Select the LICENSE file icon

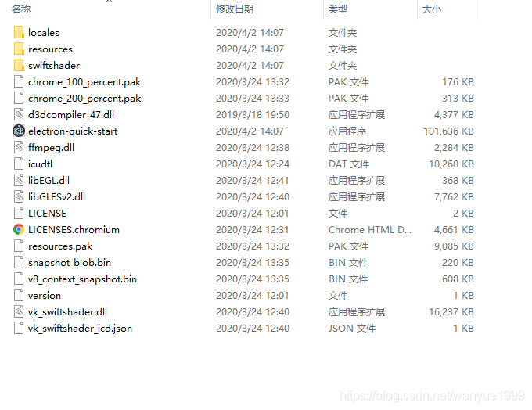coord(19,213)
